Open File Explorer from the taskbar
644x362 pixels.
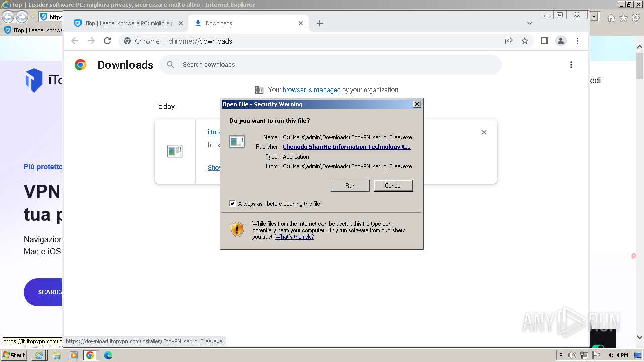click(57, 355)
